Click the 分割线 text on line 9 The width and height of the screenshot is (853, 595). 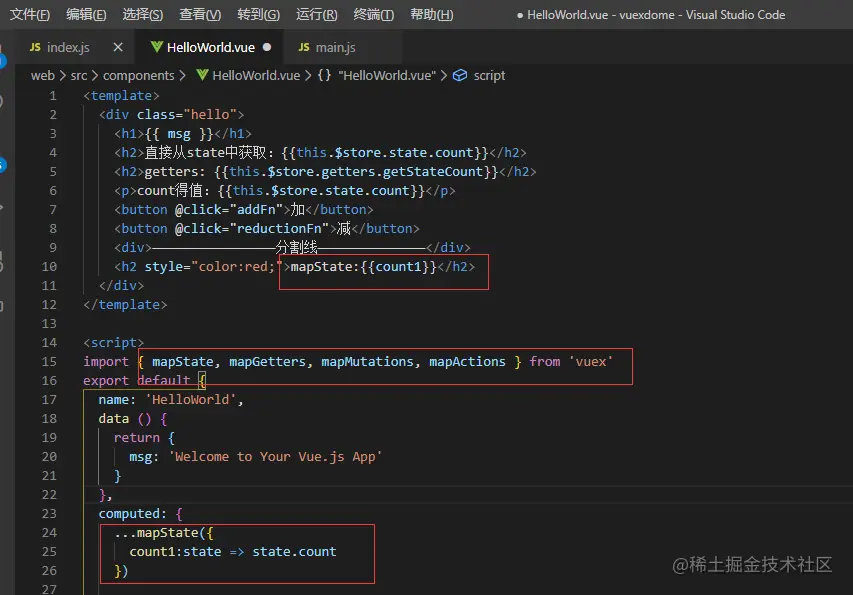pyautogui.click(x=296, y=248)
